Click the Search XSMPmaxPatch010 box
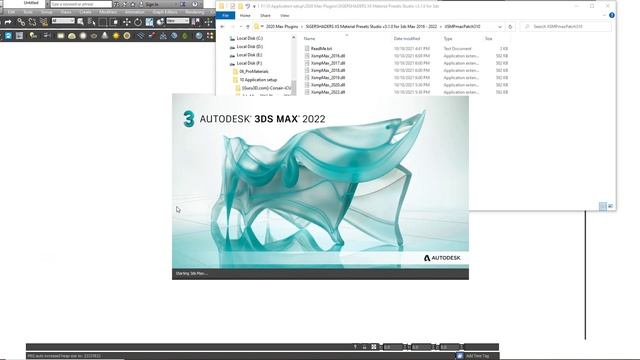Viewport: 640px width, 360px height. (565, 27)
